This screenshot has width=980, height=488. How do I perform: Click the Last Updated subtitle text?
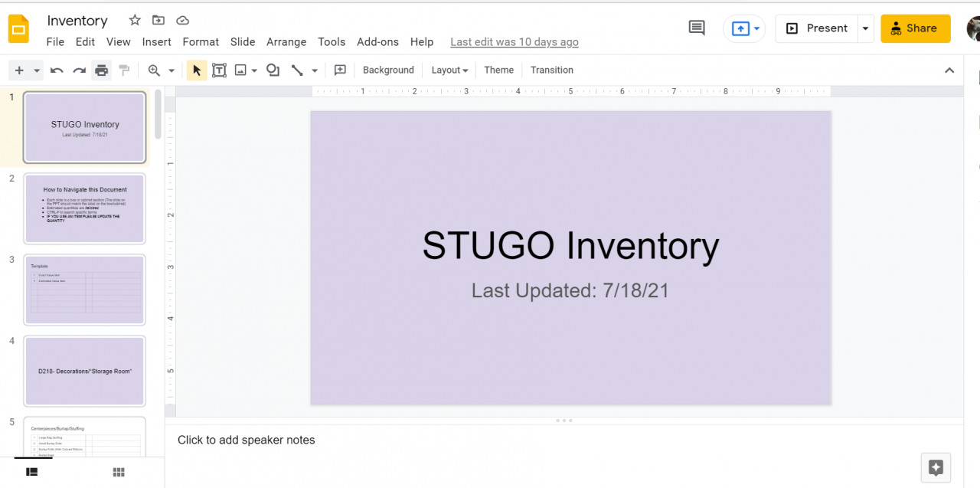click(570, 290)
